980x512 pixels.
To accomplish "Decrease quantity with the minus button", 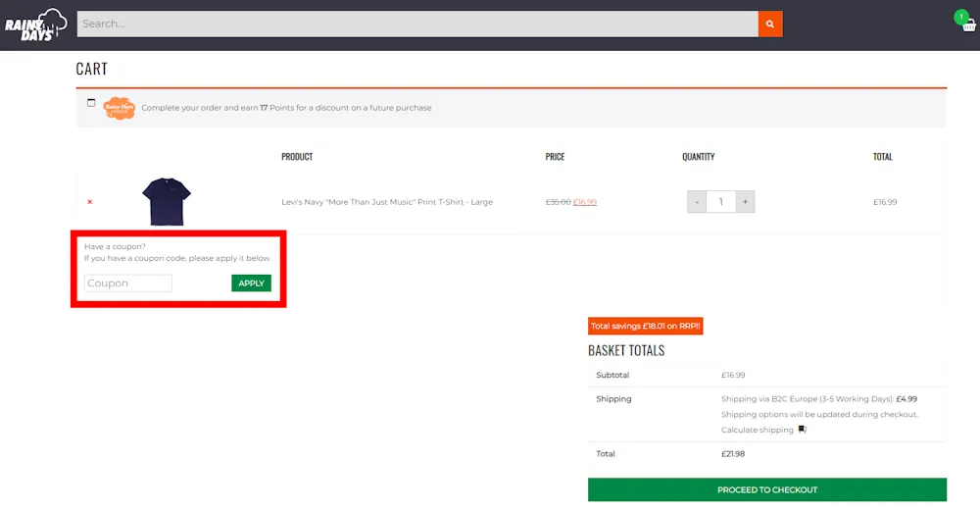I will tap(696, 201).
